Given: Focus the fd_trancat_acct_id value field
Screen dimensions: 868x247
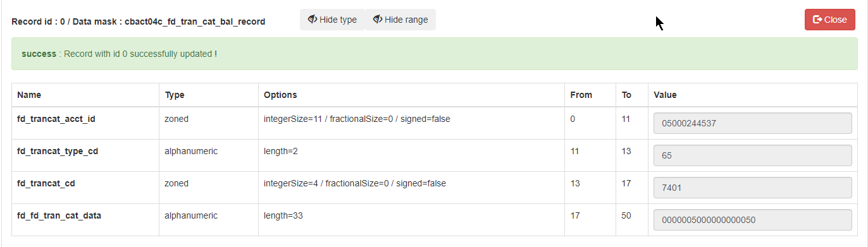Looking at the screenshot, I should (753, 123).
